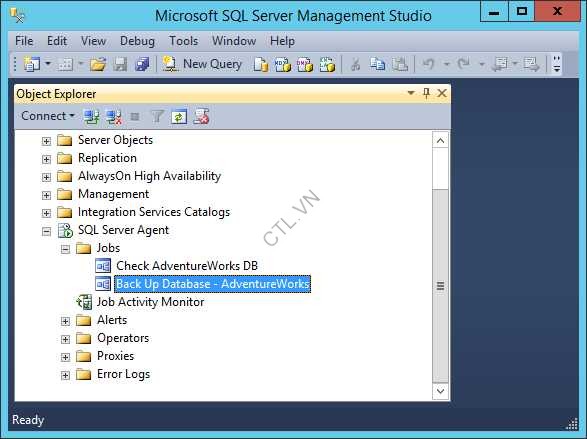Select the Error Logs folder label
The image size is (587, 439).
[x=124, y=374]
